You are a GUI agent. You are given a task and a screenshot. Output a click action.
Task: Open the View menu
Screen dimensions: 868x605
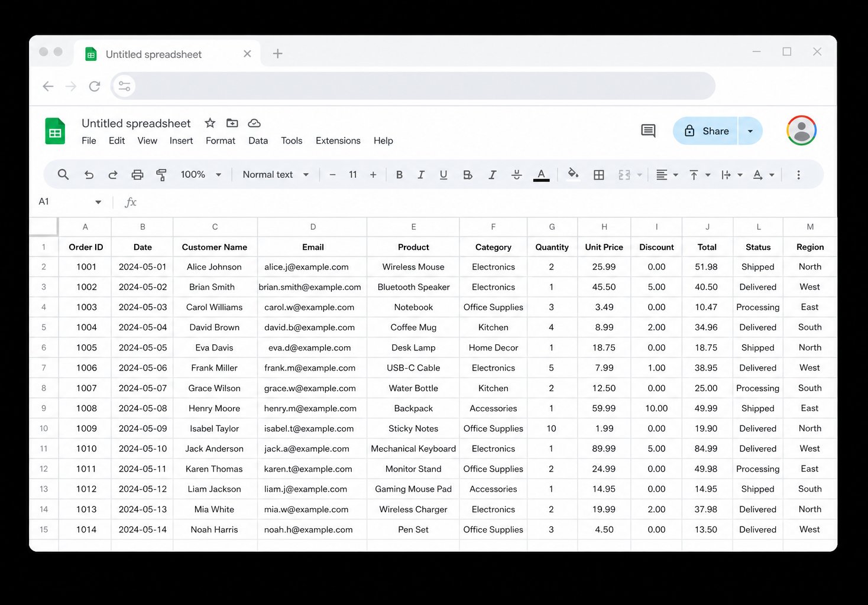click(147, 141)
